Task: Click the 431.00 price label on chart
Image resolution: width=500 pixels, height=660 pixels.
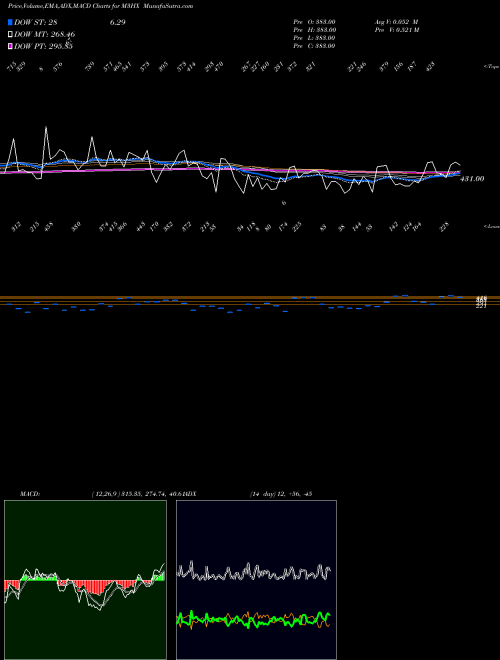Action: pyautogui.click(x=472, y=179)
